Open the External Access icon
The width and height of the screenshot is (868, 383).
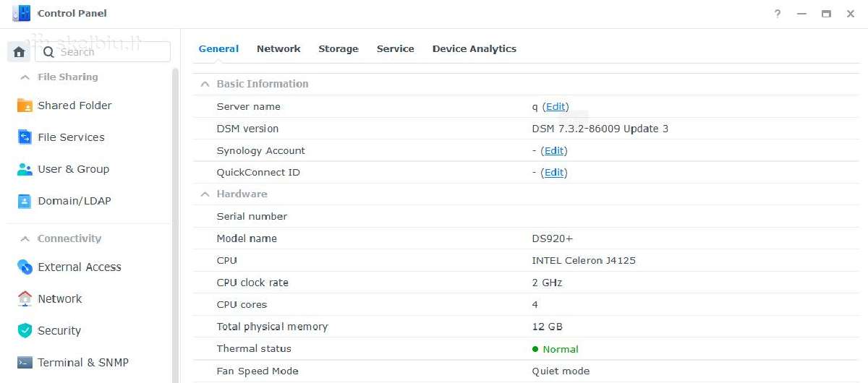pos(25,267)
